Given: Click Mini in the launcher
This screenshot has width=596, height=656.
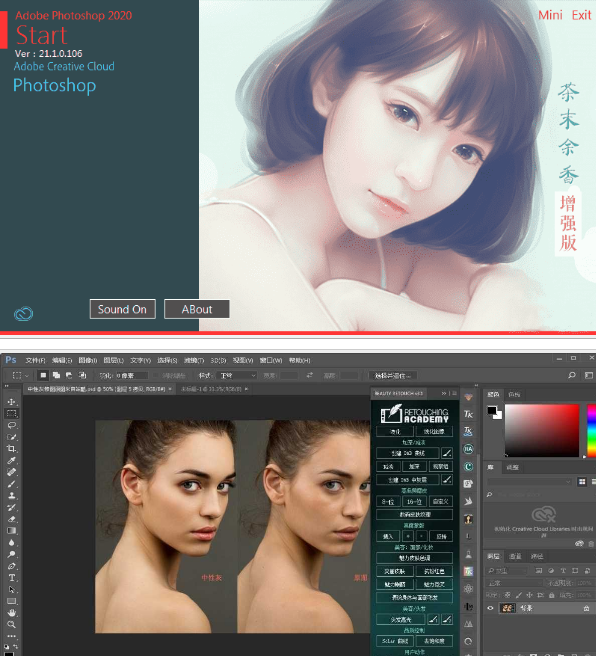Looking at the screenshot, I should pos(550,15).
